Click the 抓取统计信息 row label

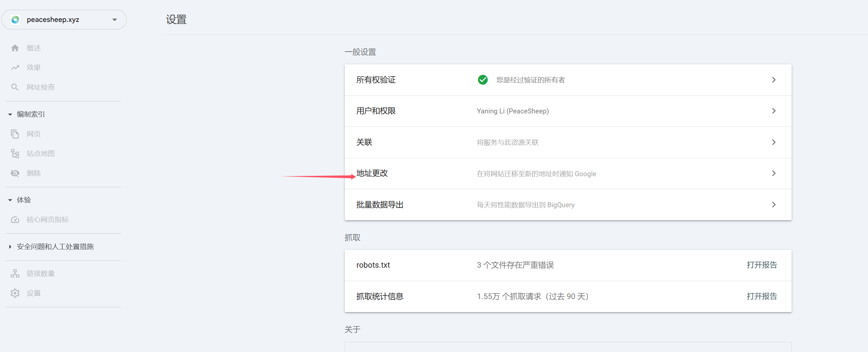(x=380, y=296)
